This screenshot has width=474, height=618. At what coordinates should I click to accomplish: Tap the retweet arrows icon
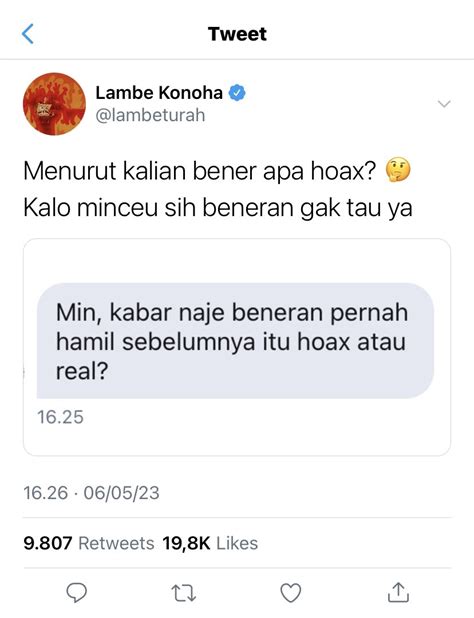[x=184, y=593]
